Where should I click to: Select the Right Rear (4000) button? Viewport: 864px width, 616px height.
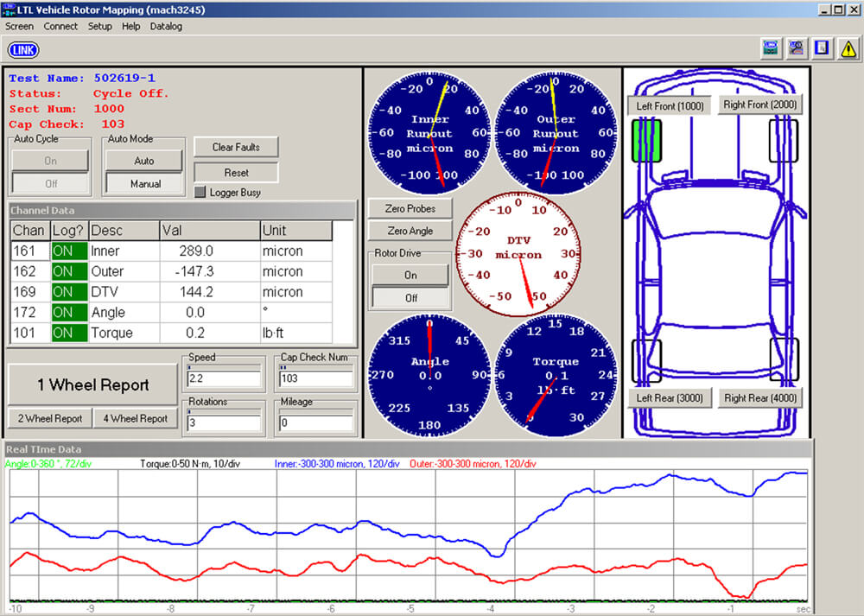(759, 397)
